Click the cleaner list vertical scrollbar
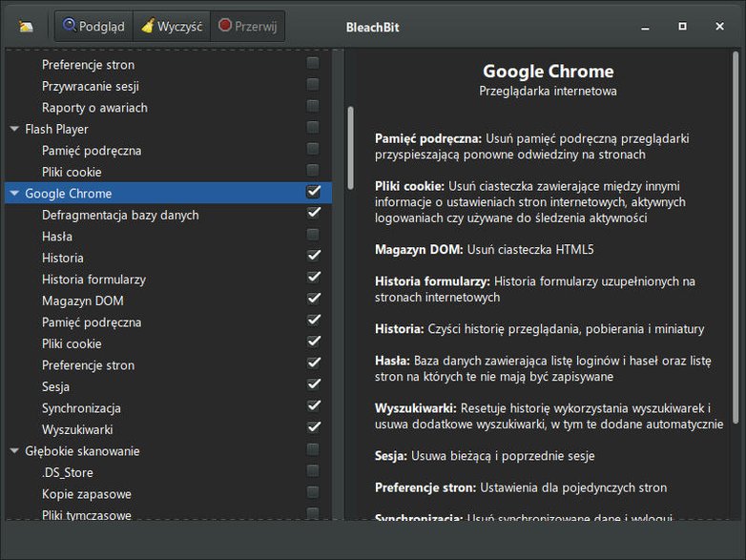The height and width of the screenshot is (560, 746). 351,148
